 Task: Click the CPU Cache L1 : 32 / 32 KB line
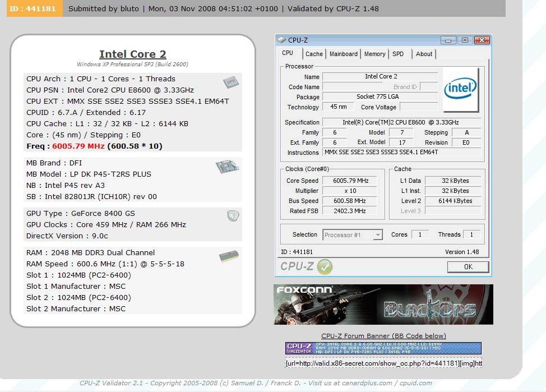pyautogui.click(x=107, y=124)
